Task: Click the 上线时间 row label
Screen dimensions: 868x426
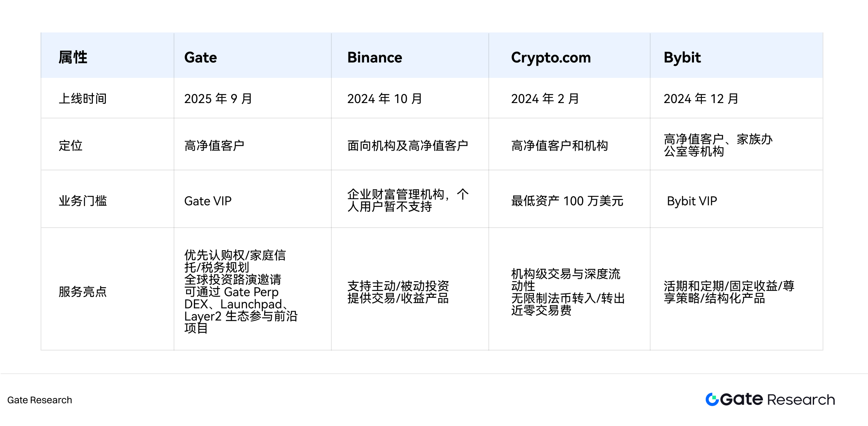Action: (x=83, y=99)
